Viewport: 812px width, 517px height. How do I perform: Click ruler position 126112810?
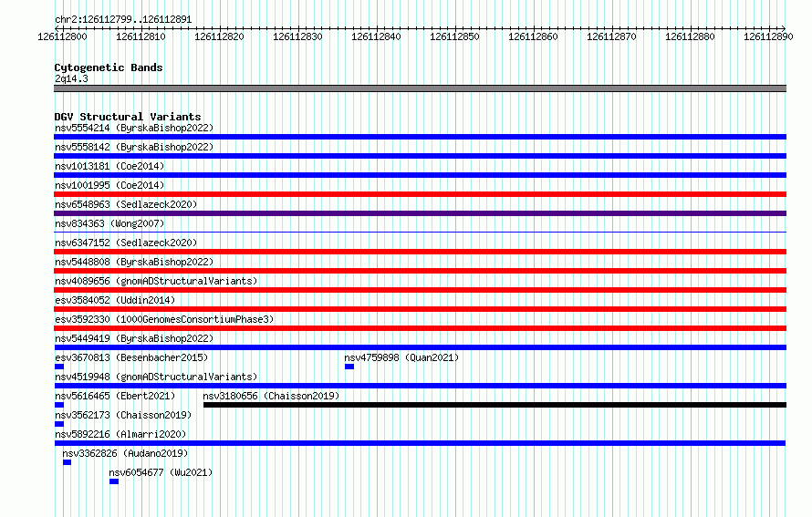pos(141,36)
